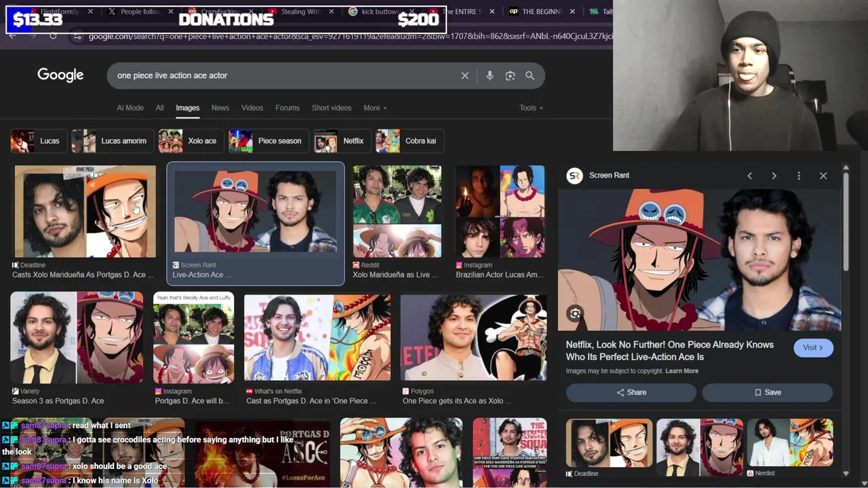Open Variety 'Season 3 as Portgas D. Ace' image
Screen dimensions: 868x488
coord(77,338)
